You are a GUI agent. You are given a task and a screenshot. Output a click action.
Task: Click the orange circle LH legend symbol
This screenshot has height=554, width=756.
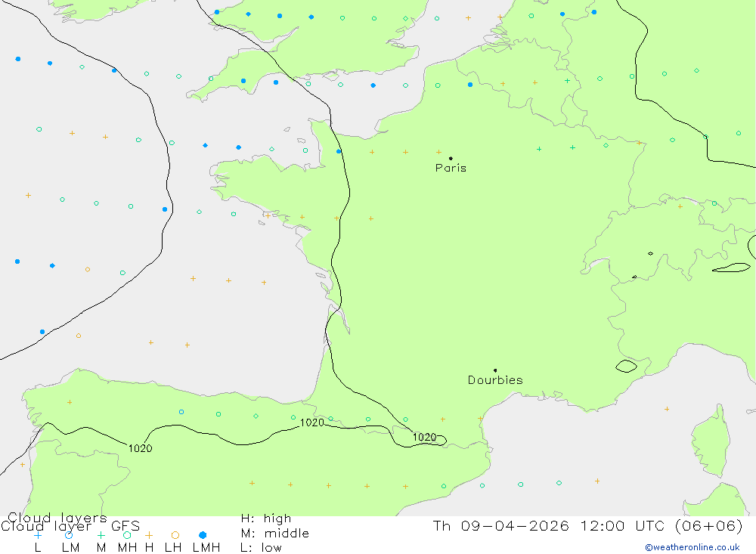[x=175, y=535]
